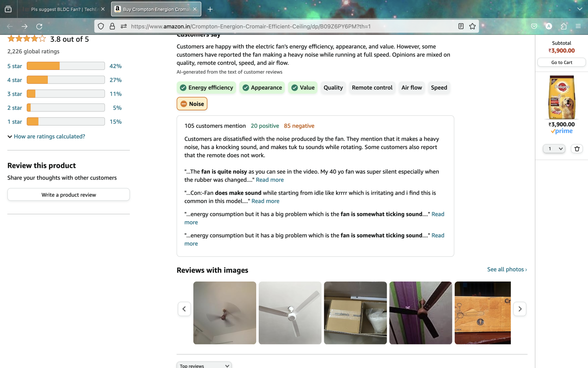This screenshot has height=368, width=588.
Task: Click the 1 star rating bar
Action: point(66,121)
